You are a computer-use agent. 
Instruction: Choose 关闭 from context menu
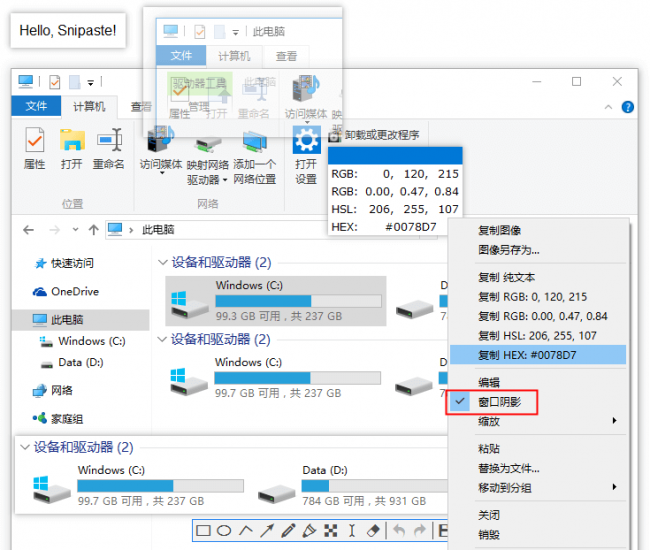click(538, 515)
